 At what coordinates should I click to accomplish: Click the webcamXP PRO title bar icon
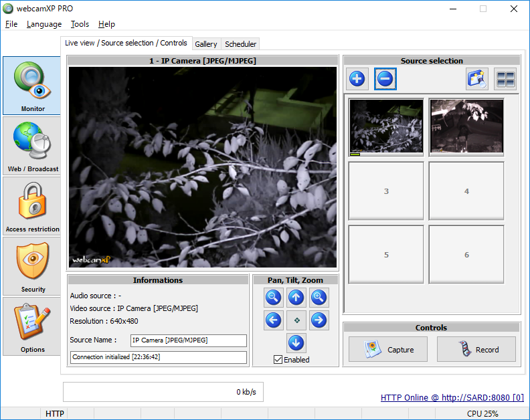point(8,9)
